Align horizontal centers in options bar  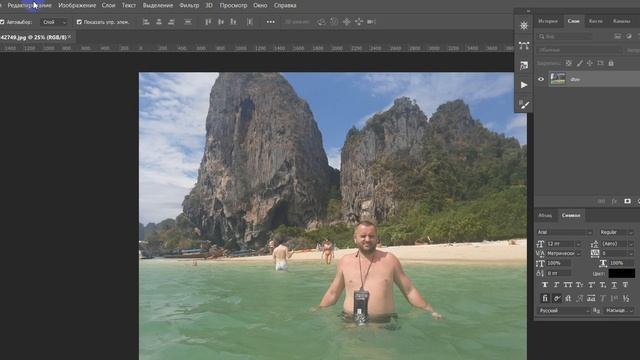pos(159,22)
